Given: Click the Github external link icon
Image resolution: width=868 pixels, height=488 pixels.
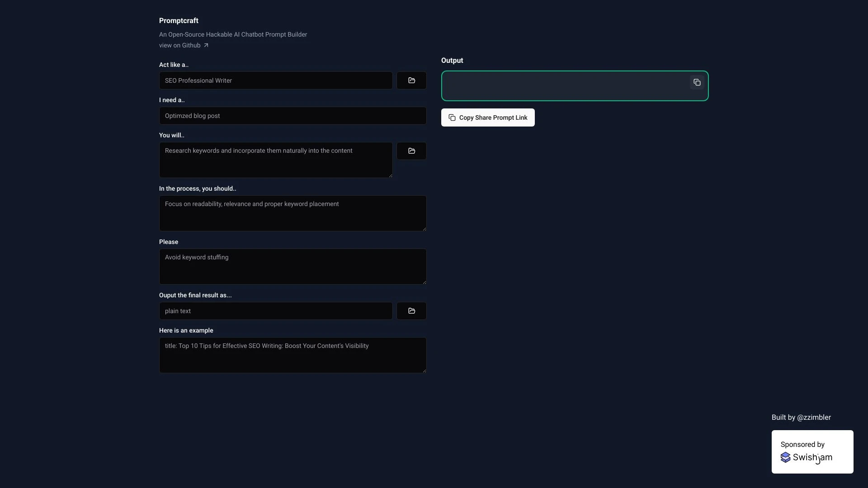Looking at the screenshot, I should pos(206,45).
